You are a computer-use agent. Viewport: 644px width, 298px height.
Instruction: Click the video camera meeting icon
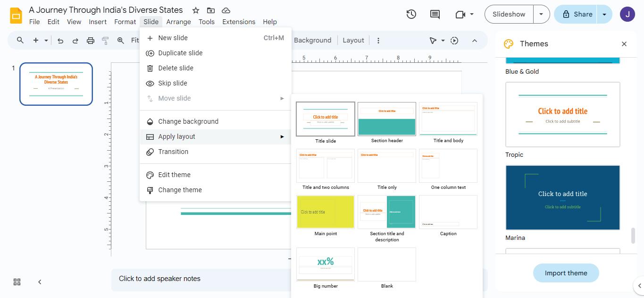[x=460, y=14]
